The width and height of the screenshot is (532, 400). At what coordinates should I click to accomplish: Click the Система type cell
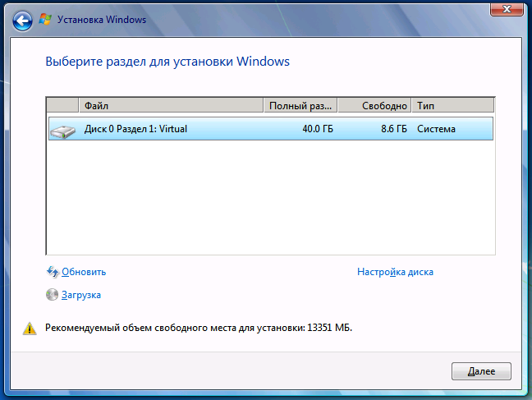click(436, 129)
